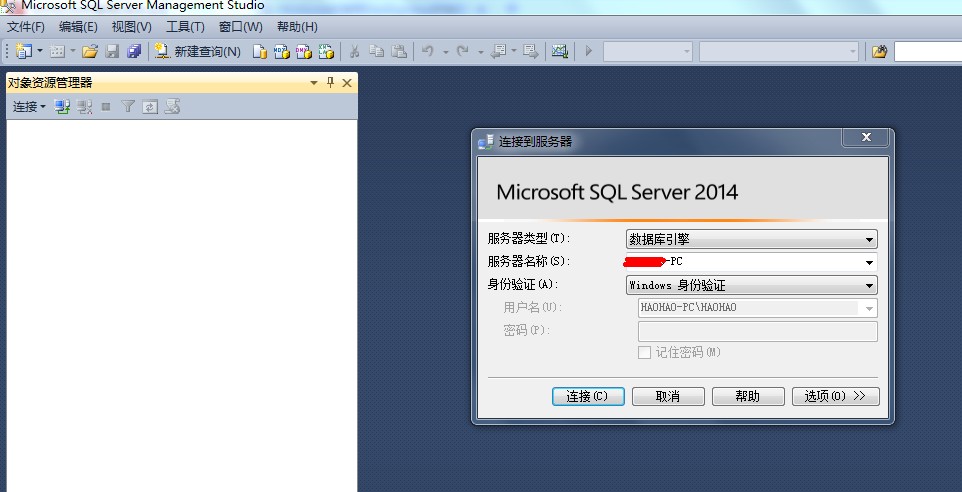Click the 连接(C) button
The image size is (962, 492).
tap(588, 396)
